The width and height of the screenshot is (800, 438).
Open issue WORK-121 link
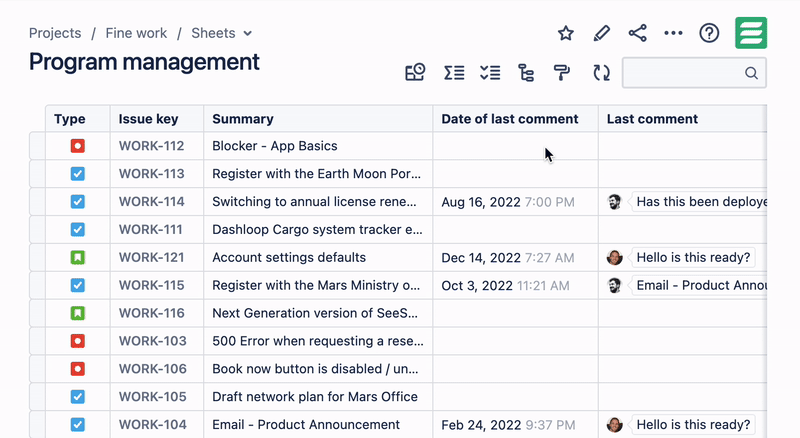pyautogui.click(x=152, y=257)
